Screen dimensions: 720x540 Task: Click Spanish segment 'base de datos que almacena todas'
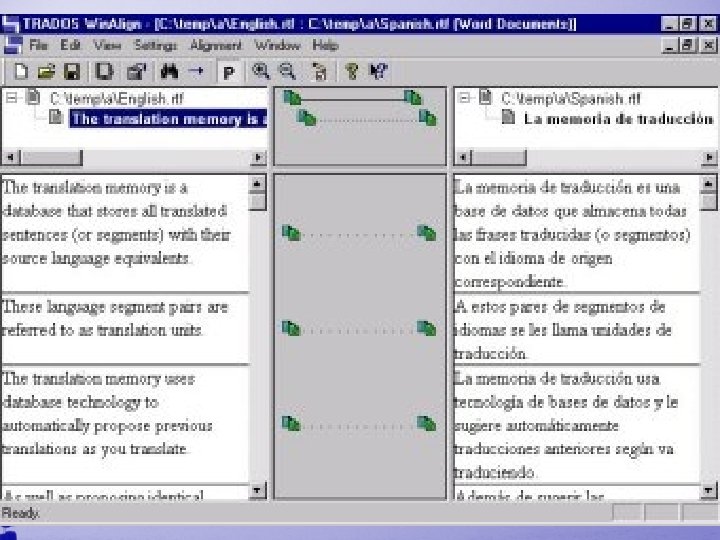click(x=570, y=211)
